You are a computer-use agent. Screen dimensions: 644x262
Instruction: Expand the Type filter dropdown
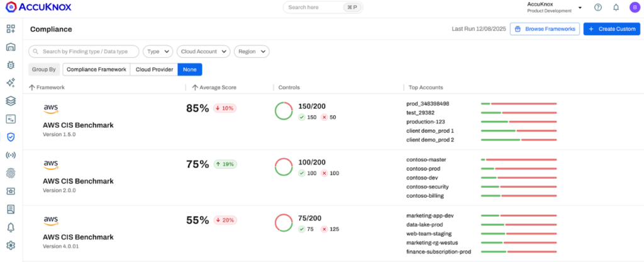pyautogui.click(x=157, y=52)
